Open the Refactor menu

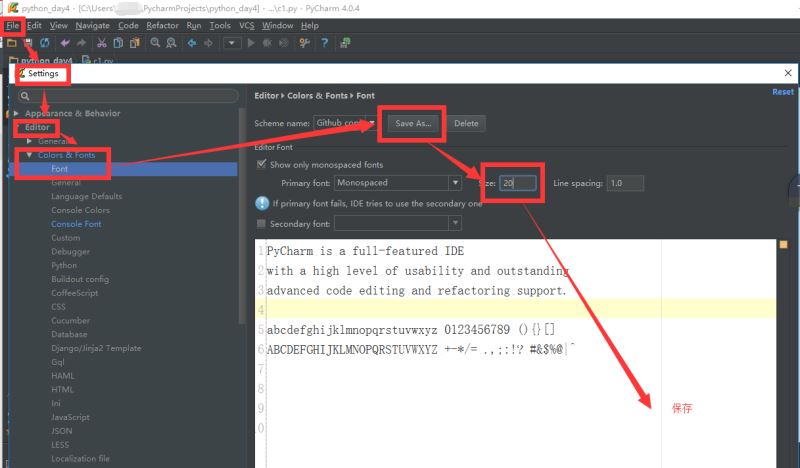(162, 26)
